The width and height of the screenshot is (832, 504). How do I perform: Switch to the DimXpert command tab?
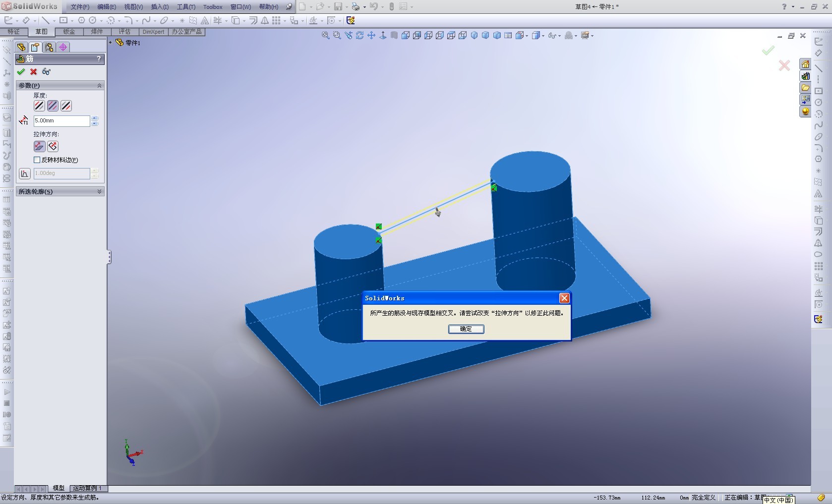(x=153, y=32)
